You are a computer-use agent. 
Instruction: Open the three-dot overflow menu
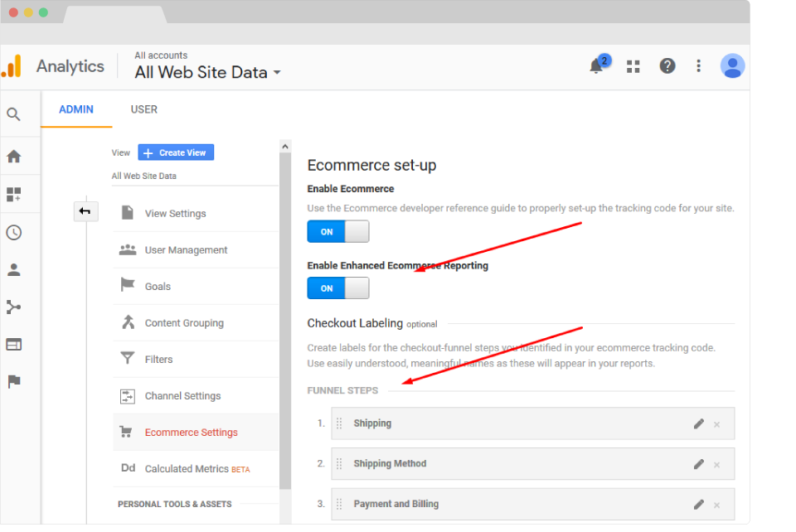tap(698, 65)
